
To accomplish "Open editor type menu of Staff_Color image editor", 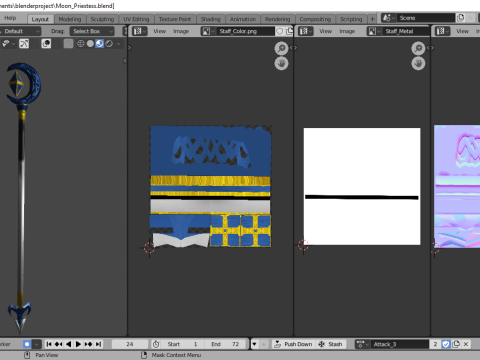I will pos(139,31).
